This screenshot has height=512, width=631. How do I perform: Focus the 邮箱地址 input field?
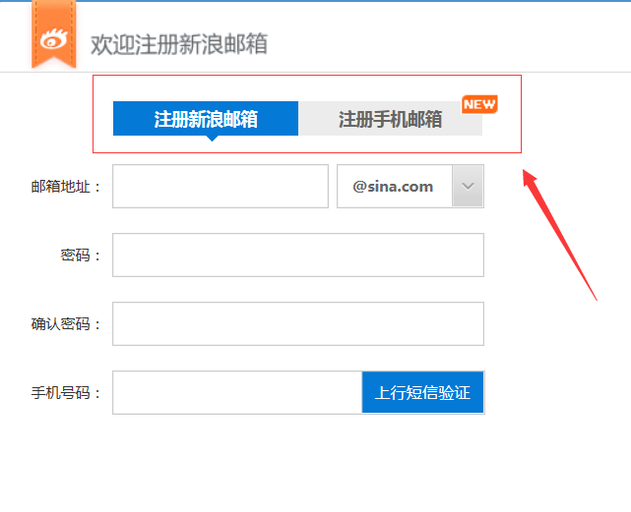tap(220, 186)
